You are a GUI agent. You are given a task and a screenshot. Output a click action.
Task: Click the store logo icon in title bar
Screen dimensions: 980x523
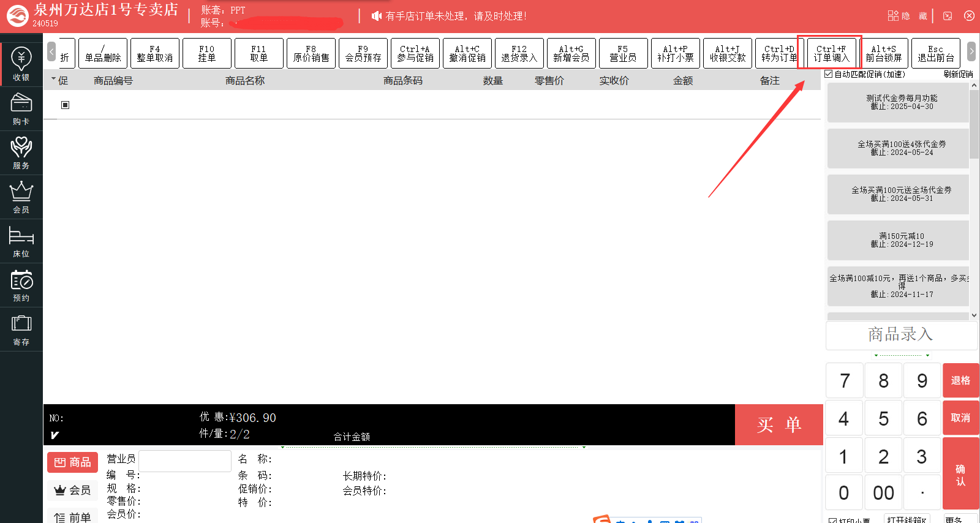pyautogui.click(x=17, y=16)
